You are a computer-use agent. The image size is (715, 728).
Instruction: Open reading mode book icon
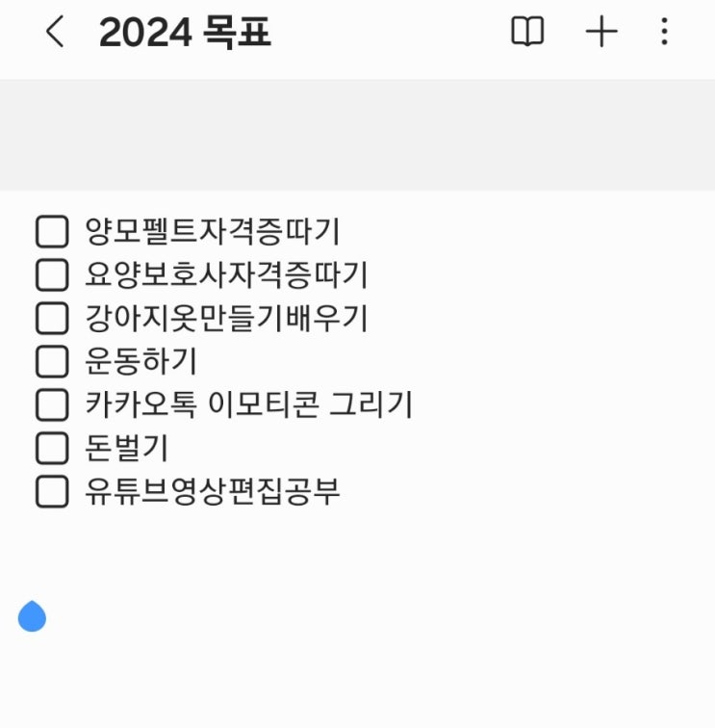tap(527, 32)
